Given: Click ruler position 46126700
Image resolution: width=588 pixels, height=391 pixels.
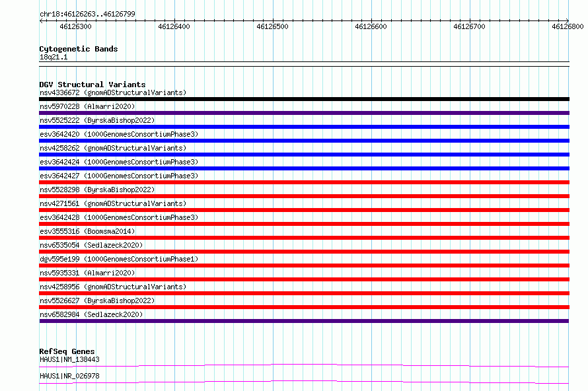Looking at the screenshot, I should [469, 26].
